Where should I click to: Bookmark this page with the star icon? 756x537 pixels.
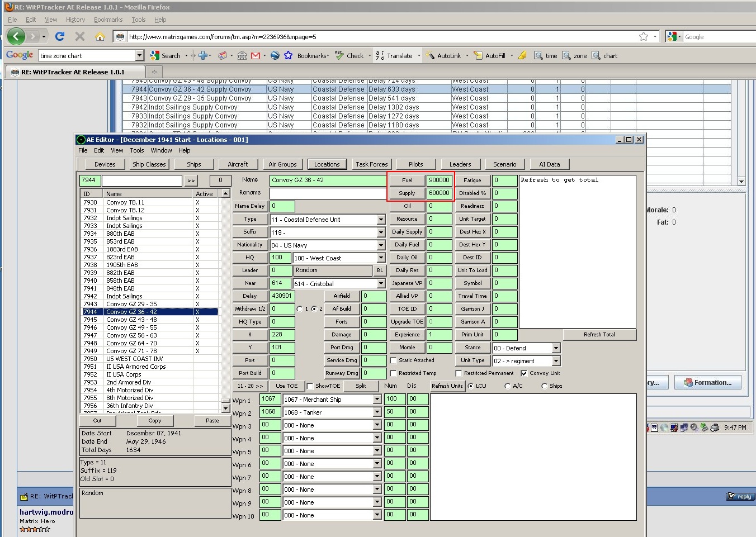click(x=644, y=37)
